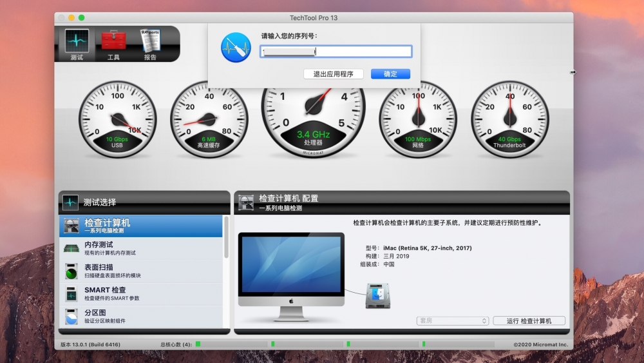Open the 报告 (Reports) icon
Screen dimensions: 644x363
click(x=150, y=44)
